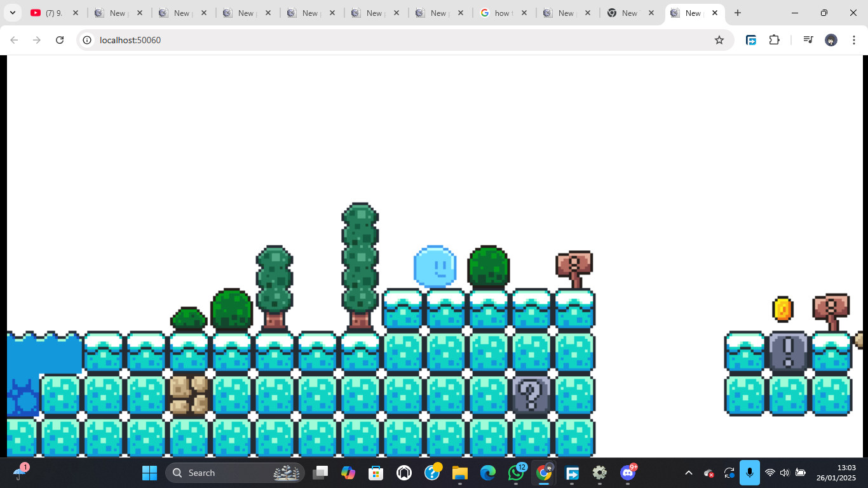Click the gray exclamation mark block
This screenshot has width=868, height=488.
point(789,351)
